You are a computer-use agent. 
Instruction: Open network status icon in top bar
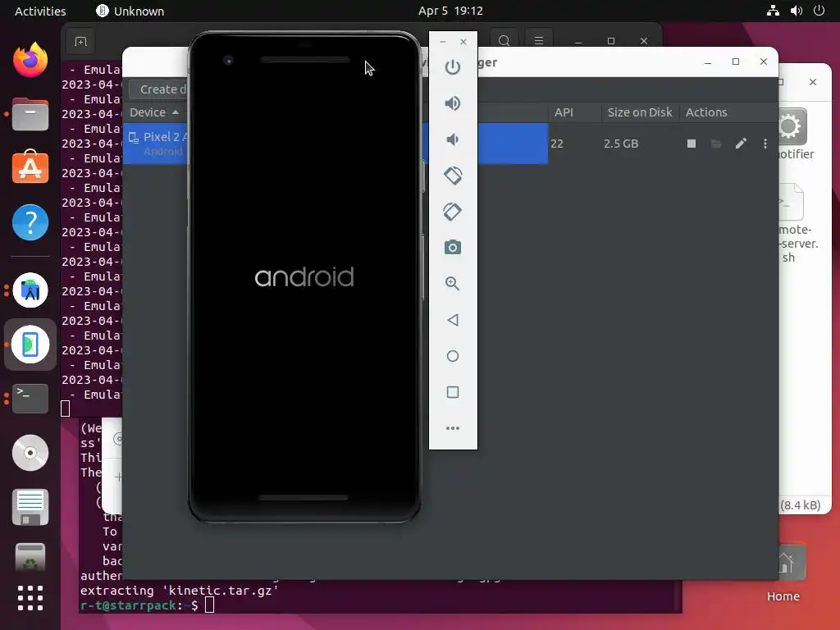(773, 11)
